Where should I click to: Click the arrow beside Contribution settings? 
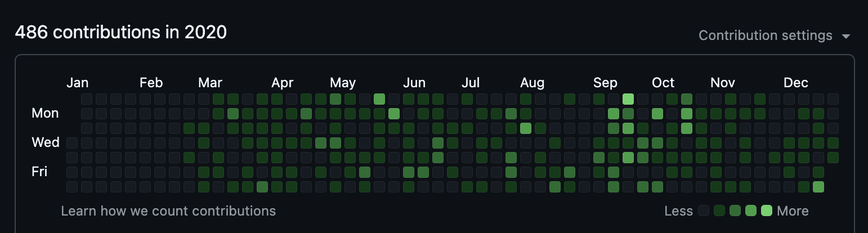click(845, 37)
